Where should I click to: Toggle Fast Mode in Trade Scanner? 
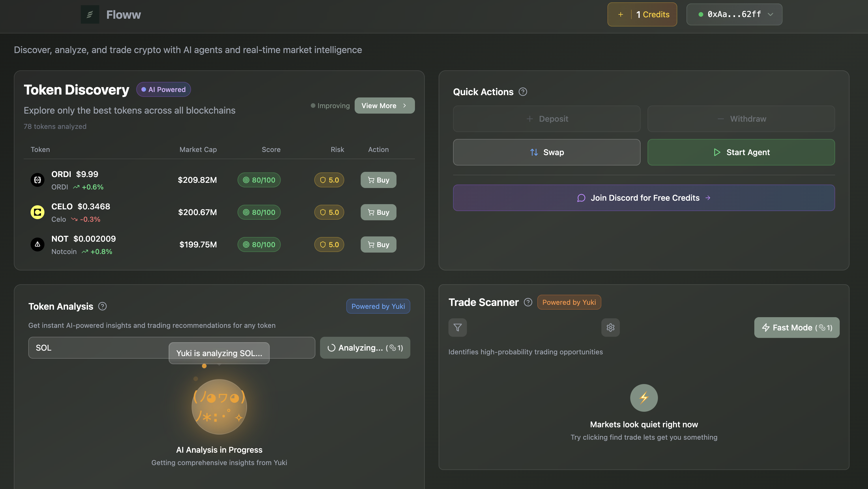(x=796, y=327)
